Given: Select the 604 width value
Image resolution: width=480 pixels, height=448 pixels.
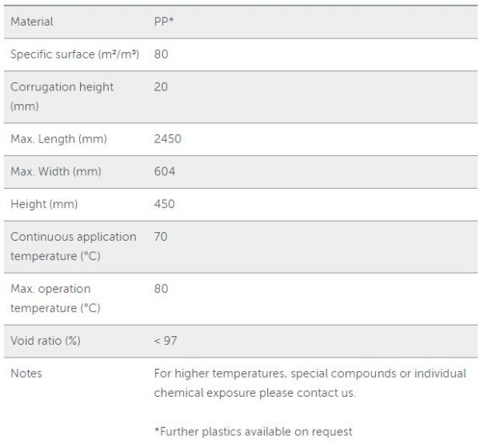Looking at the screenshot, I should pos(164,172).
